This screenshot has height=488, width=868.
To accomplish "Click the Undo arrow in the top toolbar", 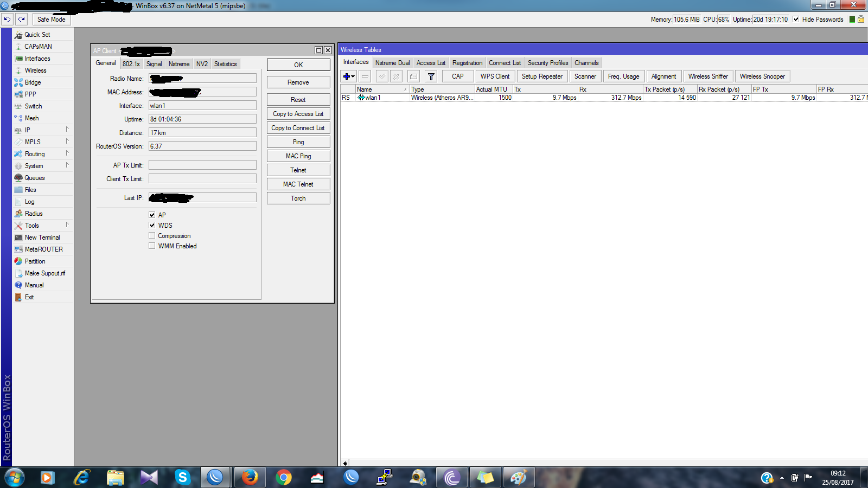I will point(7,19).
